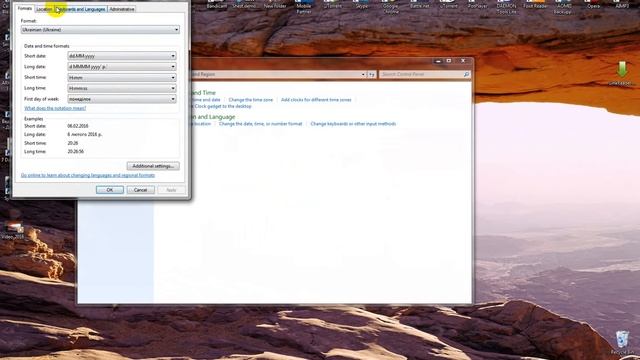Select the Skype desktop shortcut label

tap(362, 6)
